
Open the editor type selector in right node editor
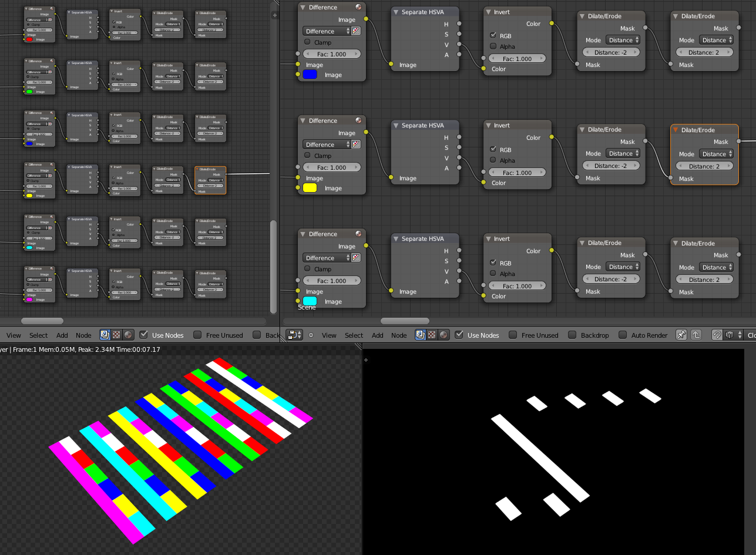(x=294, y=335)
